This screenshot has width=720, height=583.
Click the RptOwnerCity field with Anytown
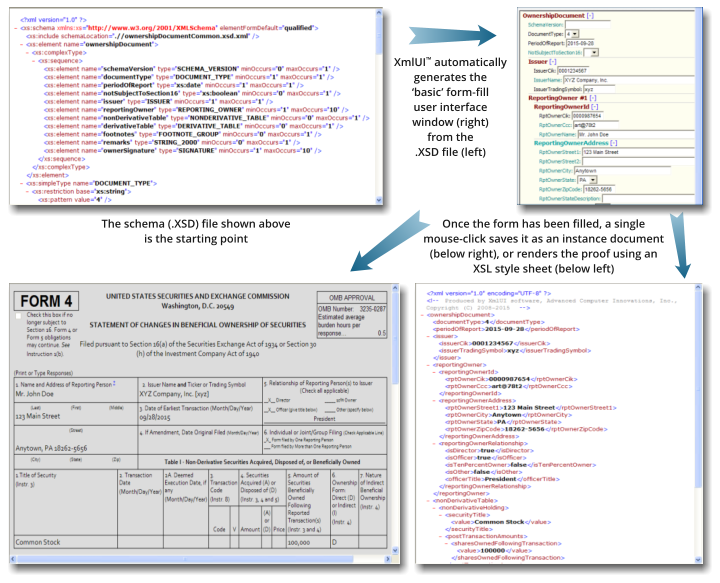[622, 171]
